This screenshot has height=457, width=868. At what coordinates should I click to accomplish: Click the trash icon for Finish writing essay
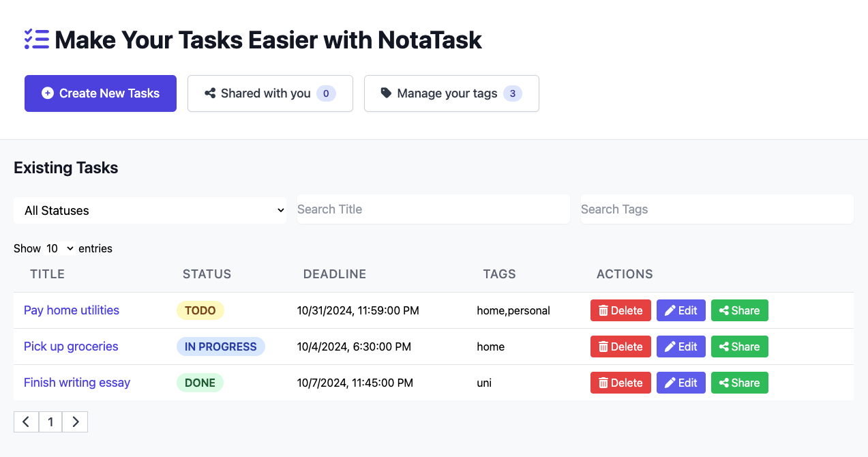tap(603, 383)
